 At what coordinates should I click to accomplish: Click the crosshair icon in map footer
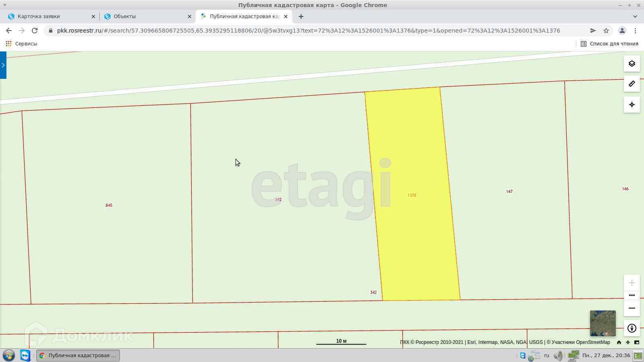coord(627,342)
